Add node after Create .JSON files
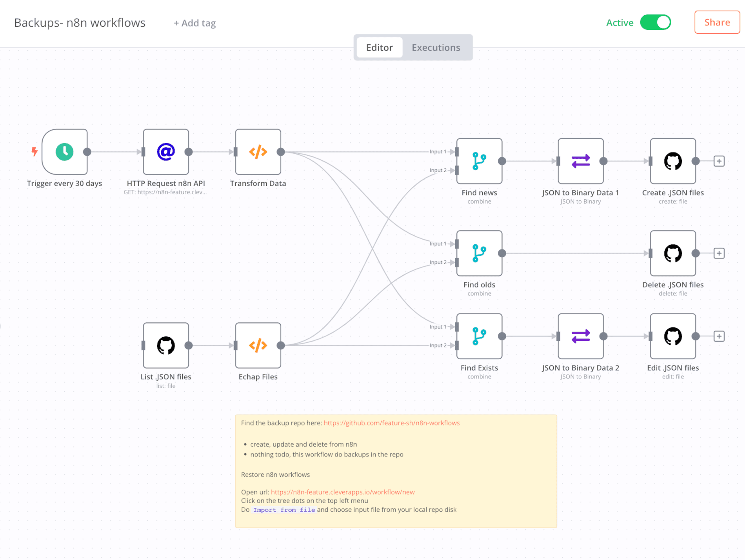 click(719, 161)
